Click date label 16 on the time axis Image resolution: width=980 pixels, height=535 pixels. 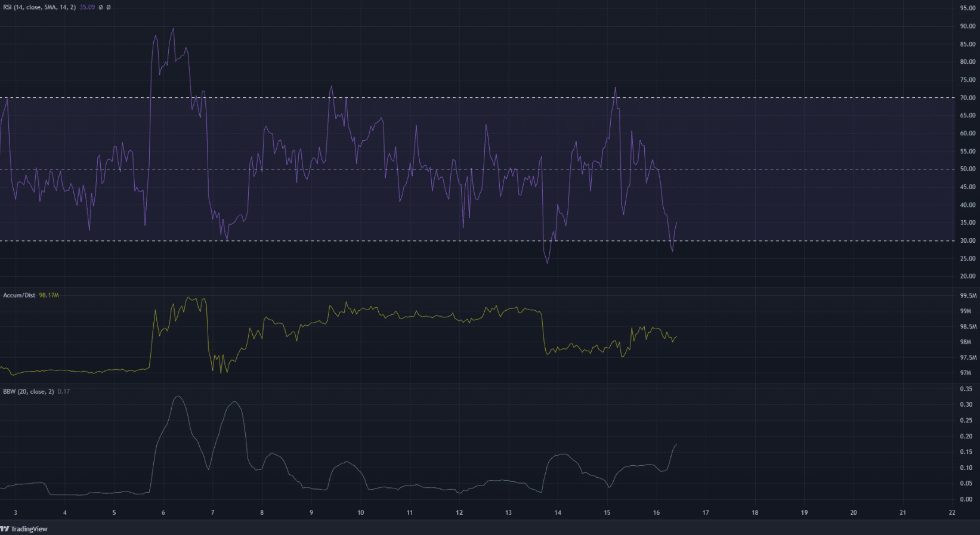pyautogui.click(x=656, y=512)
